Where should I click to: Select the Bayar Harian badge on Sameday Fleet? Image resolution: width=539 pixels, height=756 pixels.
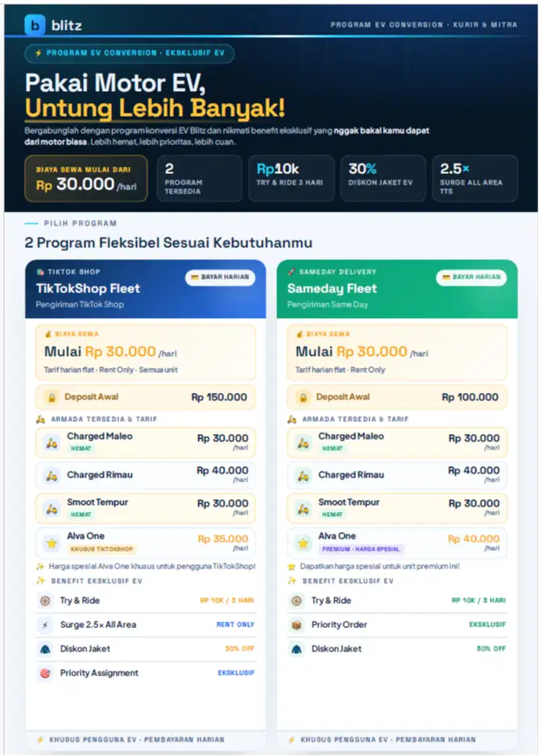[471, 277]
